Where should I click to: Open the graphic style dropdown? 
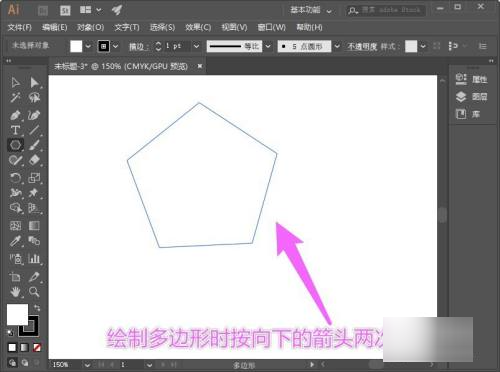click(423, 46)
